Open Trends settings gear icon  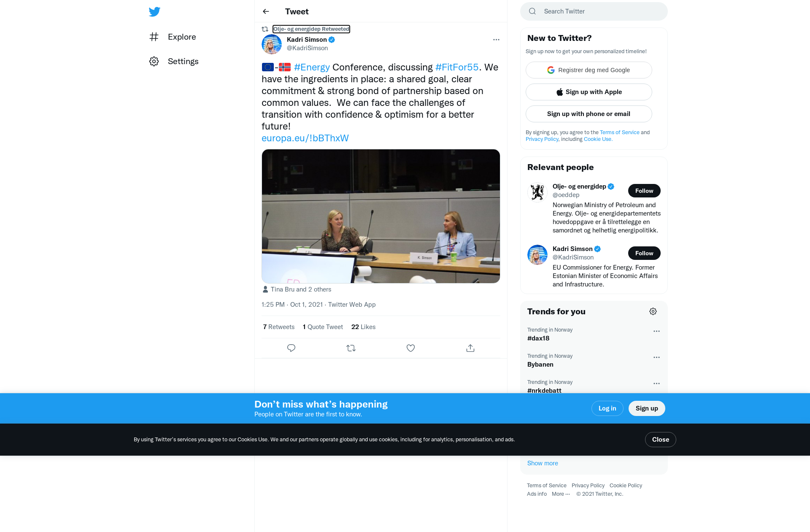(x=653, y=311)
